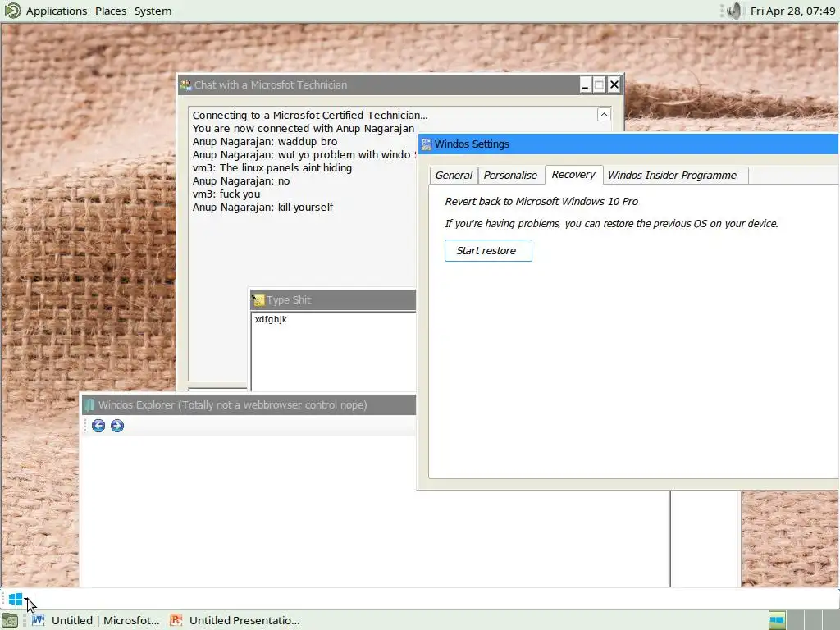The image size is (840, 630).
Task: Go forward in Windos Explorer
Action: tap(116, 426)
